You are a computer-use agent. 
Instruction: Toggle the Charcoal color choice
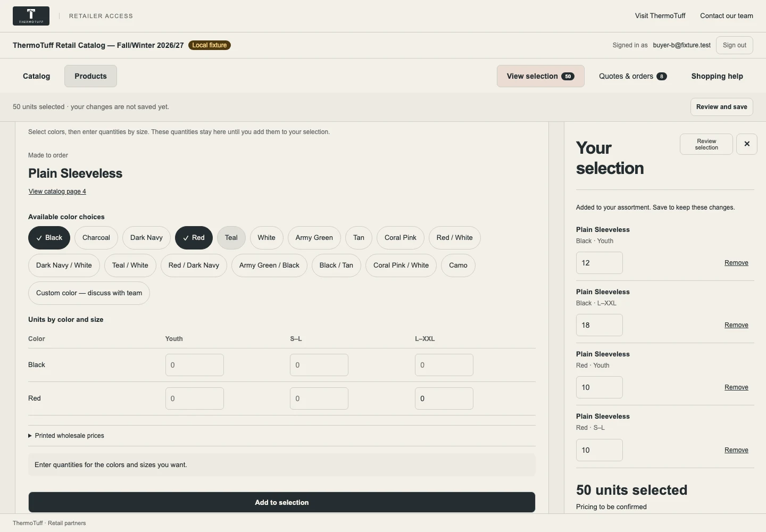coord(96,238)
